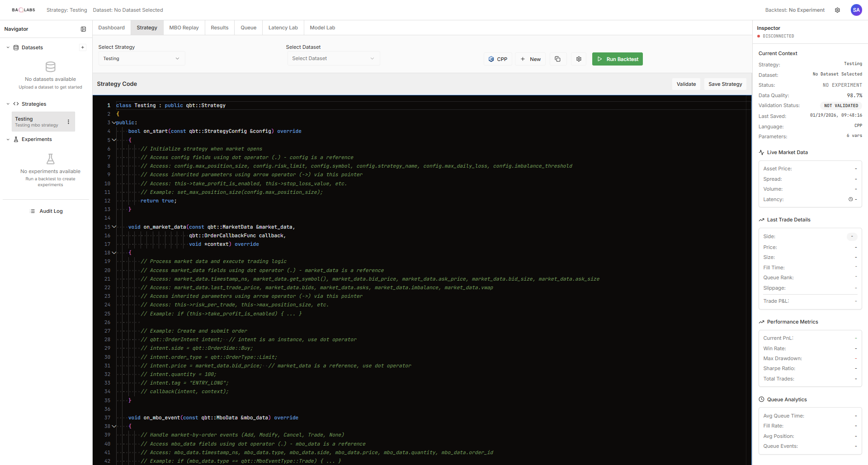Duplicate the strategy using the copy icon
The image size is (868, 465).
558,59
